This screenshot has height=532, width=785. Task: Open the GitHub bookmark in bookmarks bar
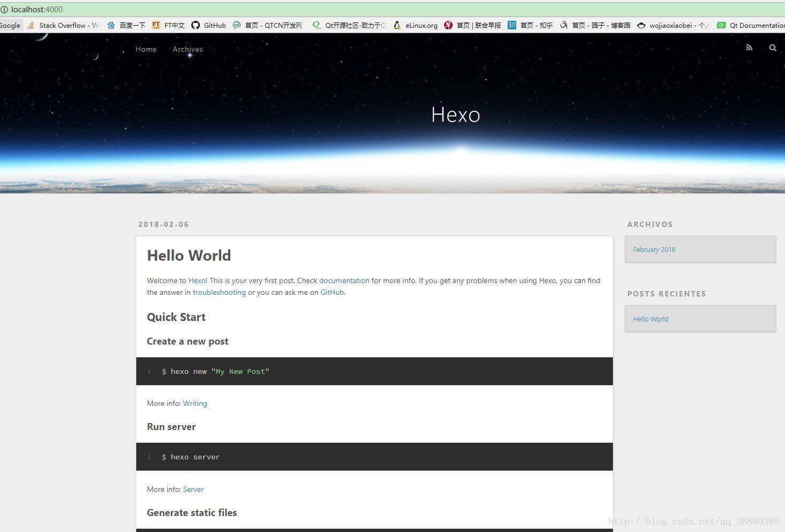(209, 25)
